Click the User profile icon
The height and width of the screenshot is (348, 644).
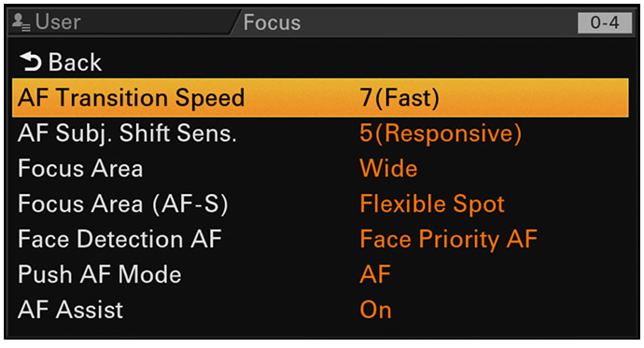point(21,22)
